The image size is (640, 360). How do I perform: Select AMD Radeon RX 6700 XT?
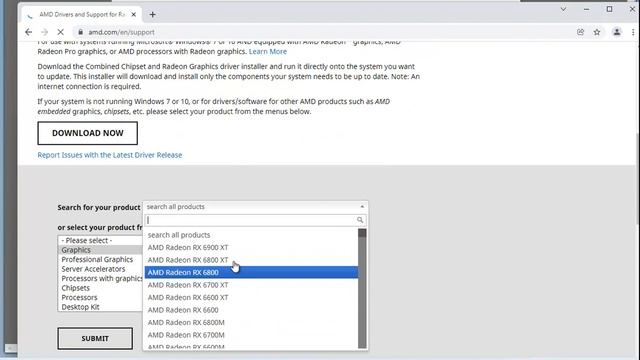pos(251,285)
